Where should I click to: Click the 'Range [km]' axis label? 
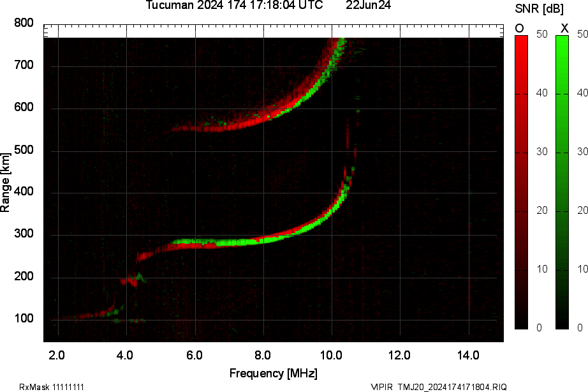pyautogui.click(x=5, y=183)
